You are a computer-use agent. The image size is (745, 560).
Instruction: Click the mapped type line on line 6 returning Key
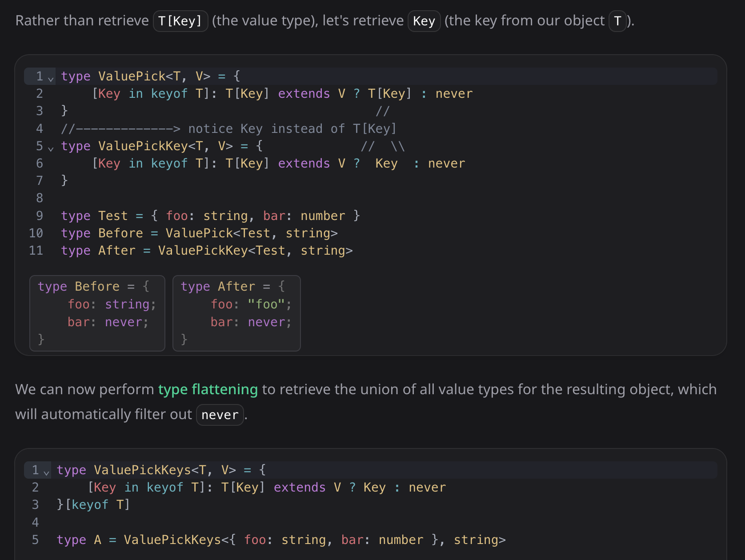point(279,164)
